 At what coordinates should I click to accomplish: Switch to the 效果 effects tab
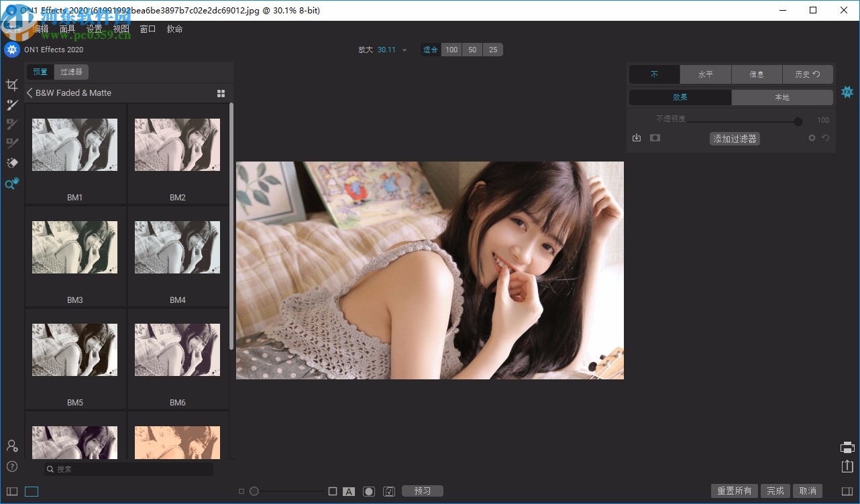click(680, 98)
